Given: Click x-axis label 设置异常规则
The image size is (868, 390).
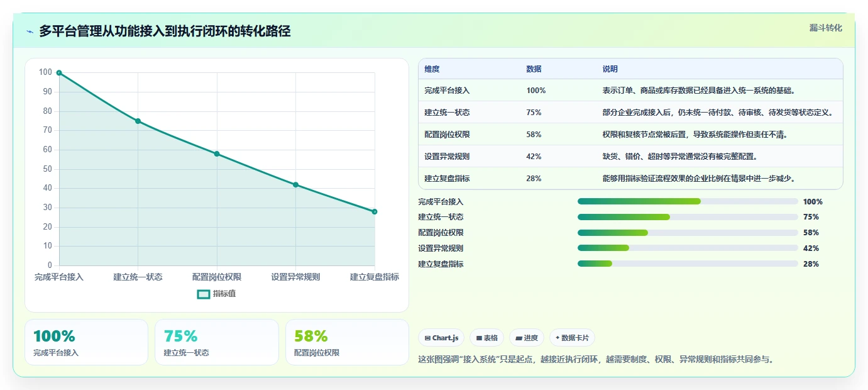Looking at the screenshot, I should 295,277.
